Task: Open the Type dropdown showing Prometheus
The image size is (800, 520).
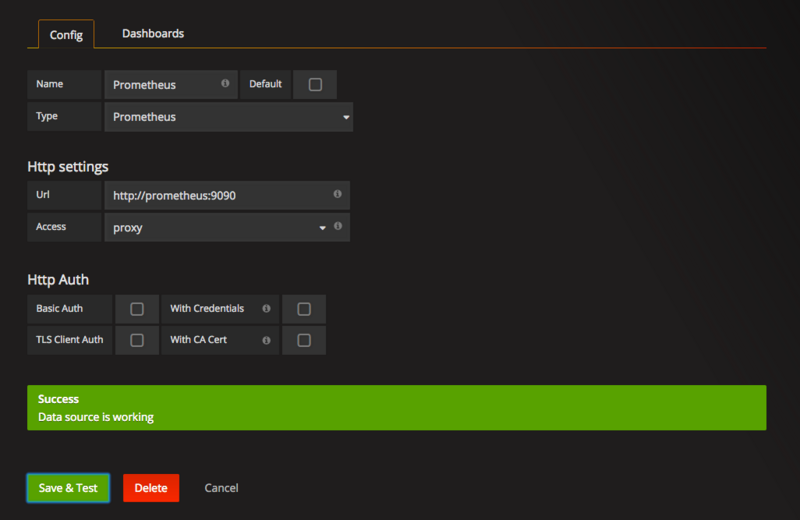Action: (229, 117)
